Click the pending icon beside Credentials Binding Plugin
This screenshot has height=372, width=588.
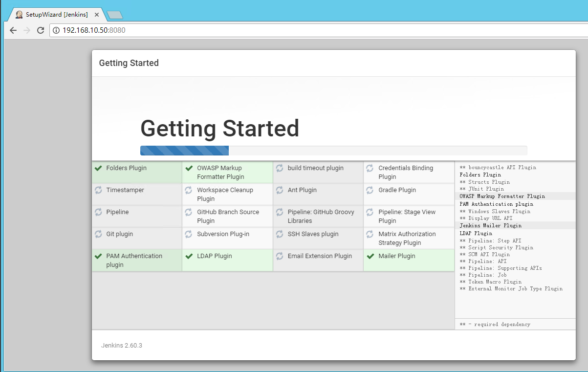370,168
